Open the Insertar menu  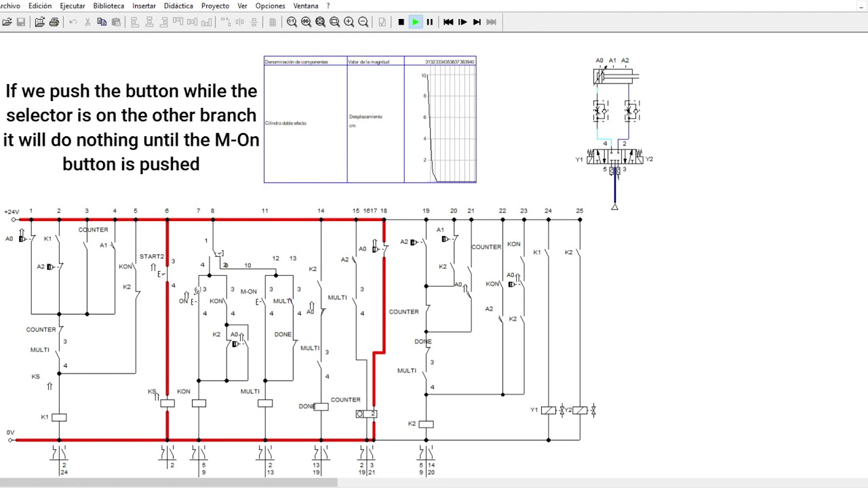pyautogui.click(x=144, y=5)
